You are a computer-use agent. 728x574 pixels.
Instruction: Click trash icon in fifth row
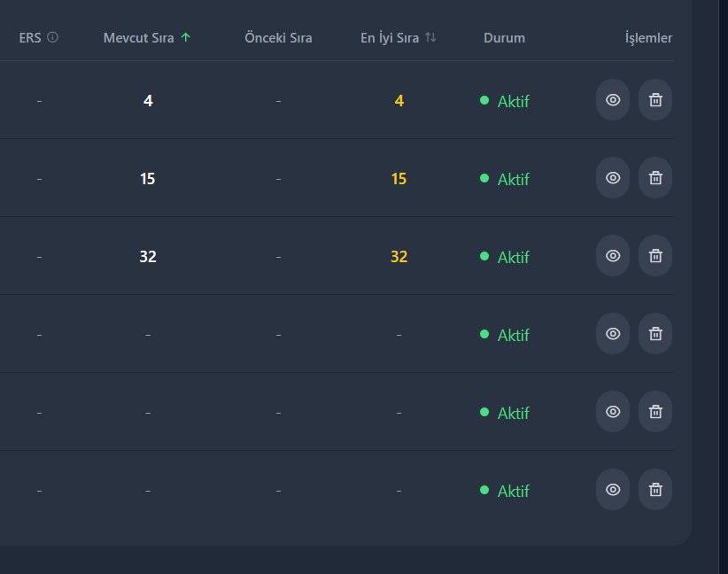(655, 412)
